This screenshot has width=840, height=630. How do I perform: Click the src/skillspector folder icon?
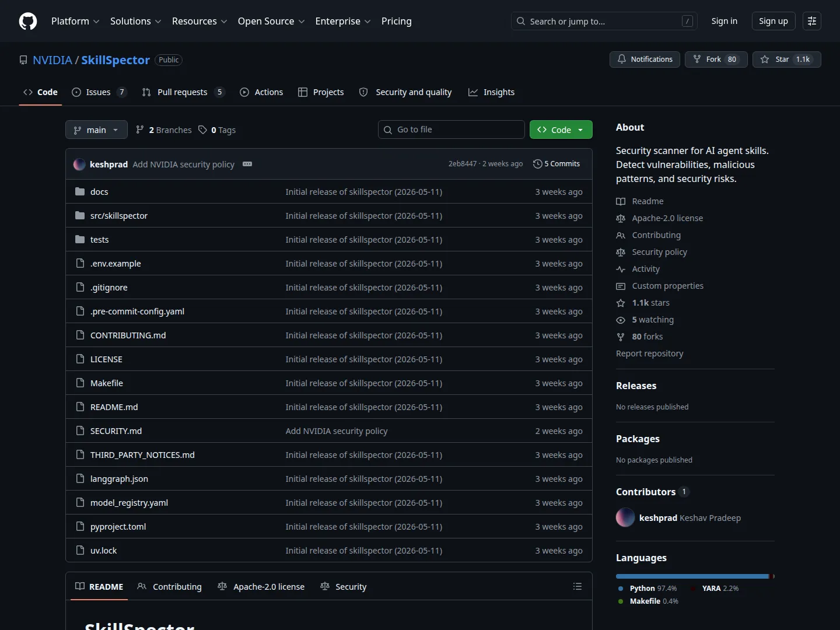(80, 215)
